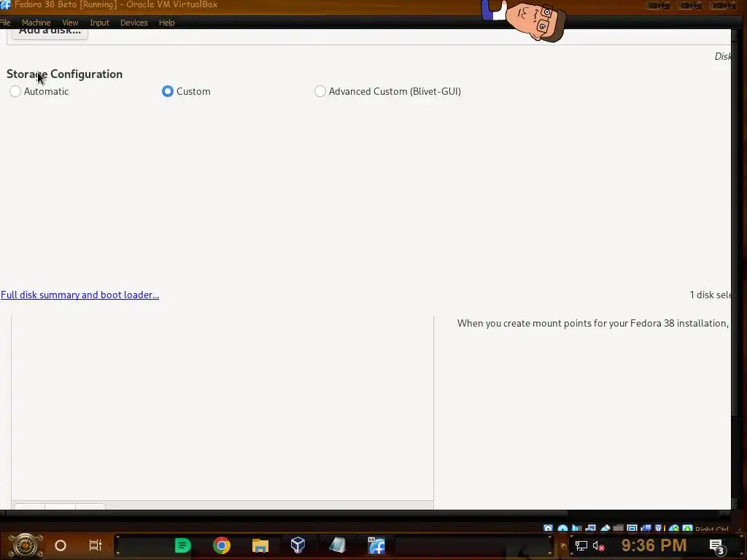Open Full disk summary and boot loader link
Screen dimensions: 747x560
point(80,295)
